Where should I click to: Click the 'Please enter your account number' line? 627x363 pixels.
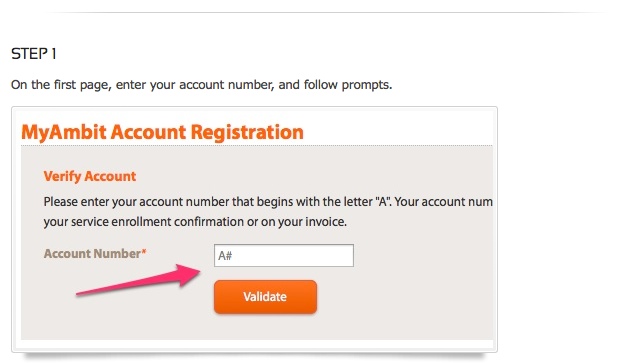[268, 201]
